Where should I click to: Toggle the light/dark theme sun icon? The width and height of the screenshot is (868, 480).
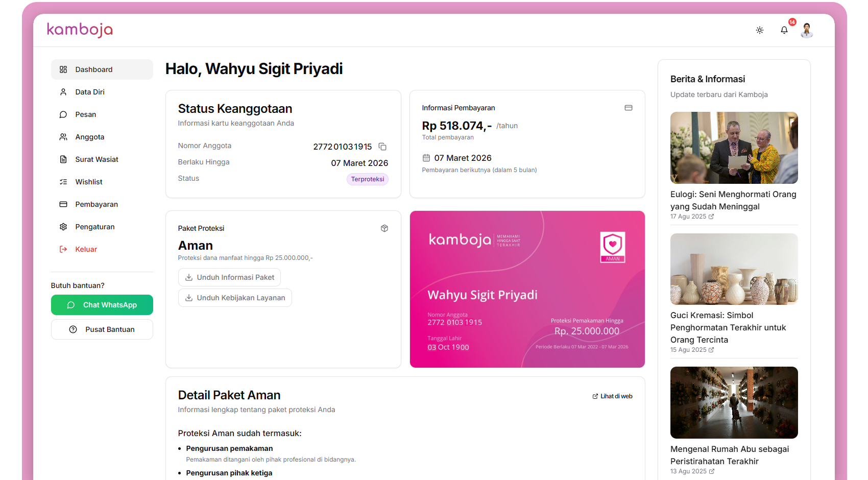point(760,30)
